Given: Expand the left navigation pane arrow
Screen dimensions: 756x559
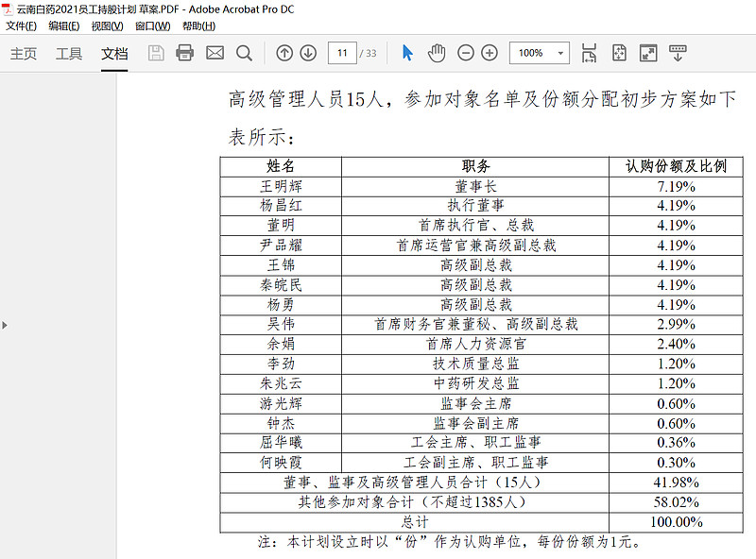Looking at the screenshot, I should (5, 325).
